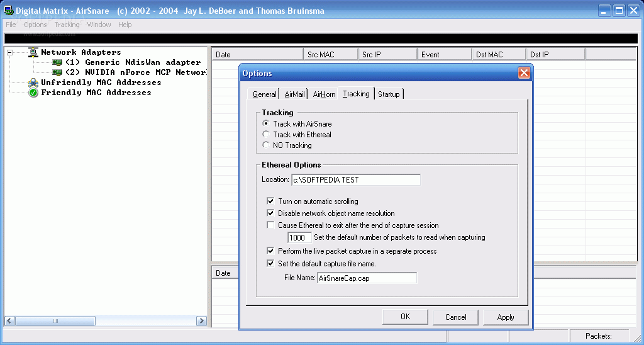
Task: Check Cause Ethereal to exit after capture
Action: click(270, 225)
